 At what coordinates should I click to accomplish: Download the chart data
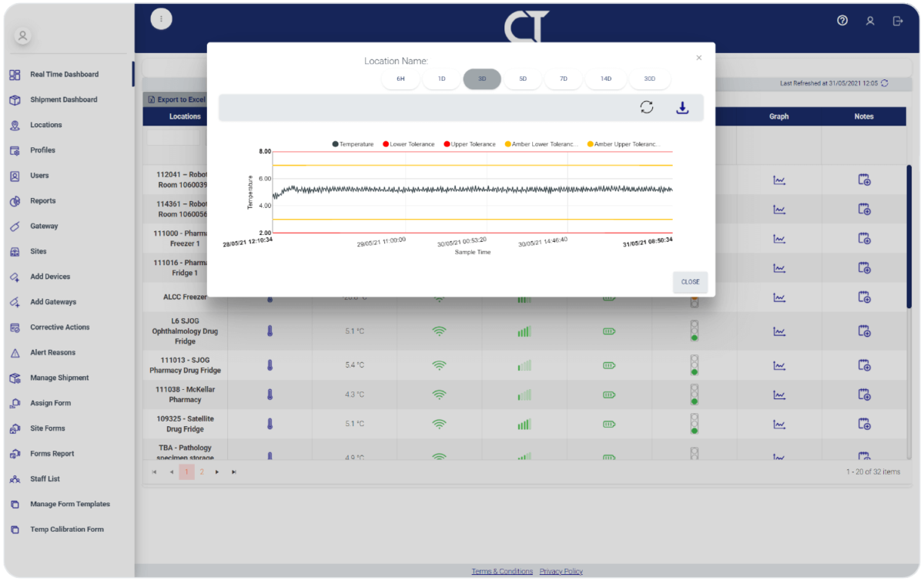pos(682,108)
